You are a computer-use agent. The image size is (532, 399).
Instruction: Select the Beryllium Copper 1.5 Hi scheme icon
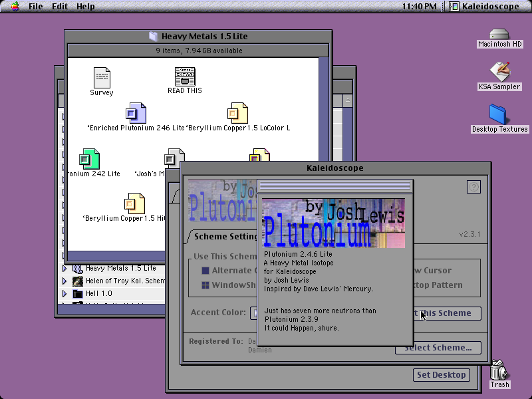click(x=134, y=203)
